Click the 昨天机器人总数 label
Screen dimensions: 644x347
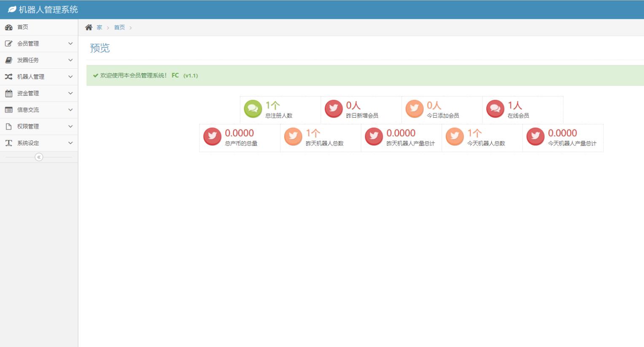325,143
